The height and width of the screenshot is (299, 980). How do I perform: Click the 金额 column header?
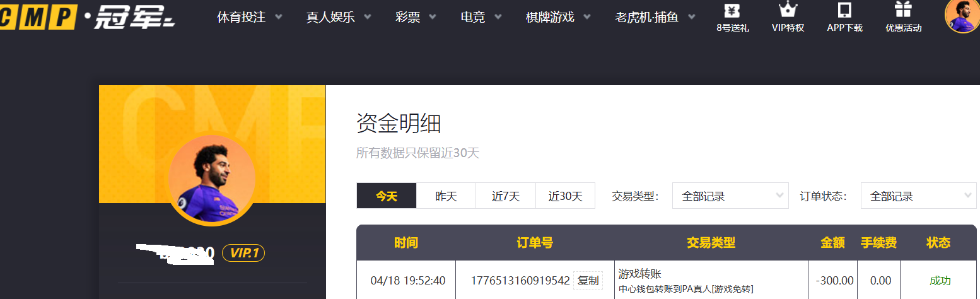tap(833, 243)
